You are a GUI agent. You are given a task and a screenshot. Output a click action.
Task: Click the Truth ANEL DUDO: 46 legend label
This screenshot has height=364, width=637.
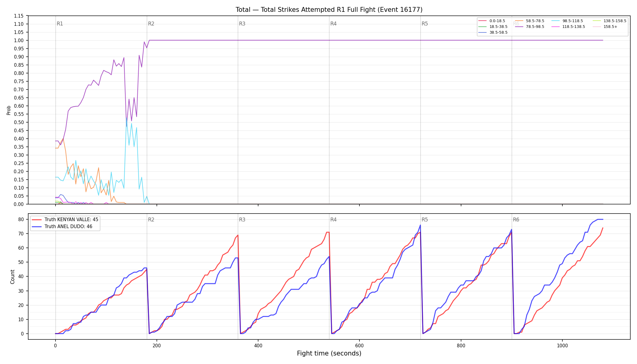click(x=68, y=227)
